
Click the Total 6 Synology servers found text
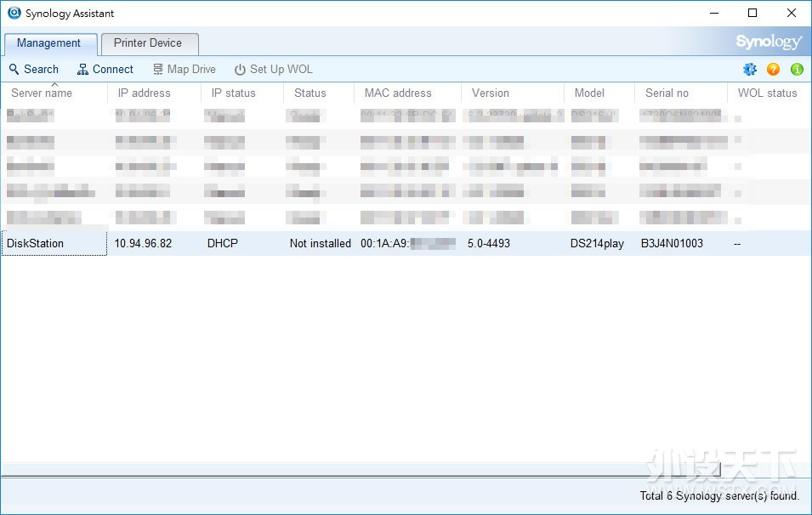[719, 495]
